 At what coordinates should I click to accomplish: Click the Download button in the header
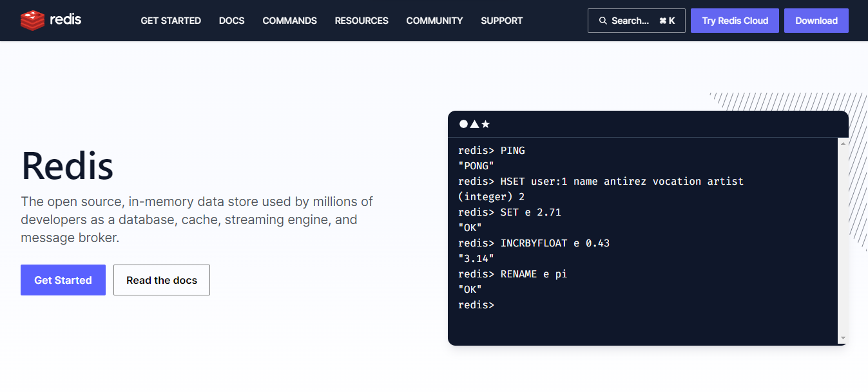pyautogui.click(x=816, y=21)
